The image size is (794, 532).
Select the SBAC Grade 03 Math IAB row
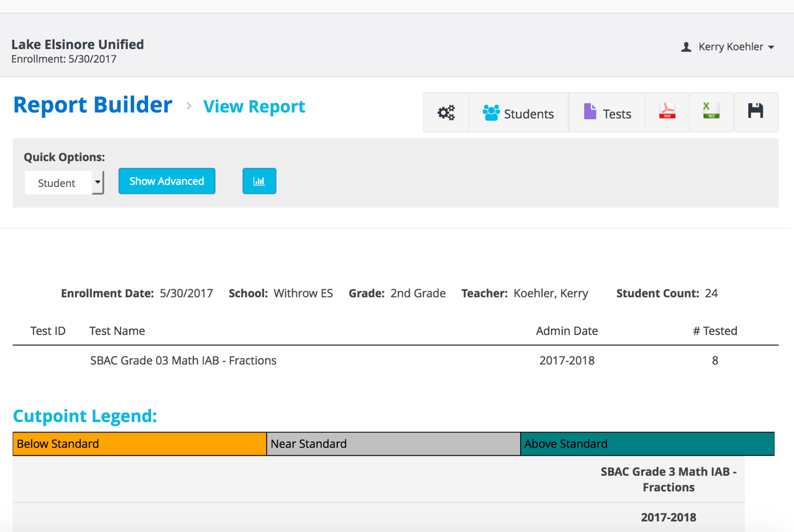coord(183,361)
